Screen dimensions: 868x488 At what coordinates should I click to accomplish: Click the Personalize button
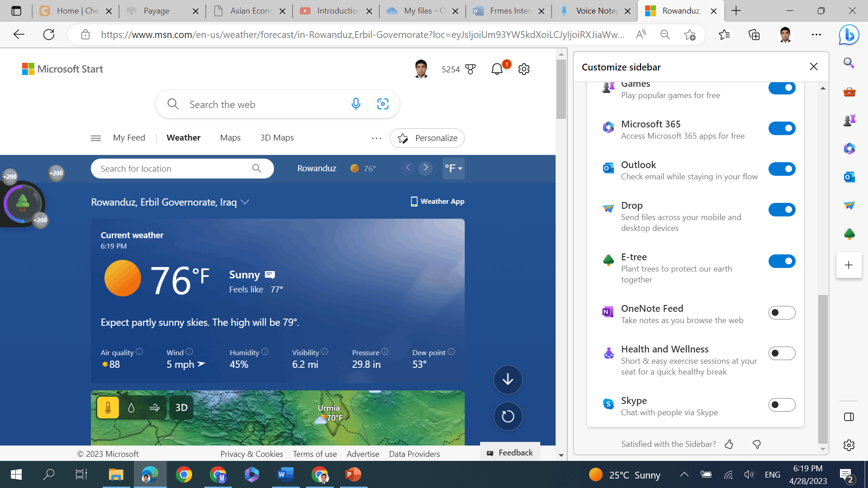[427, 138]
